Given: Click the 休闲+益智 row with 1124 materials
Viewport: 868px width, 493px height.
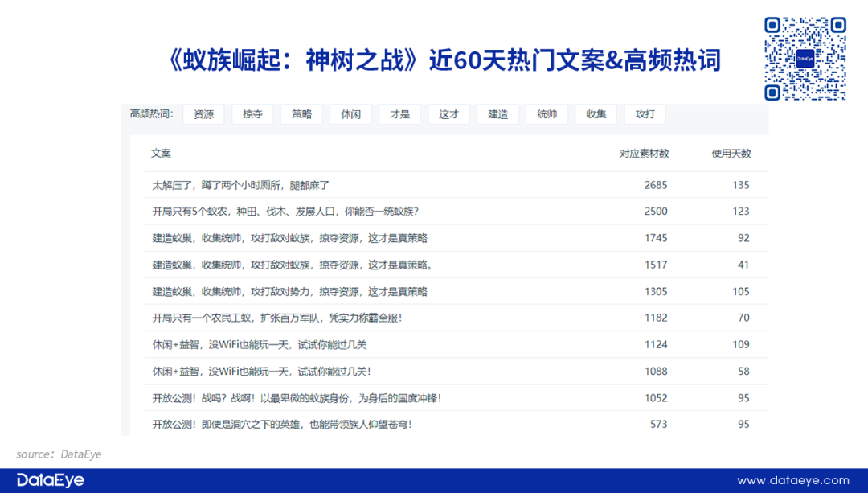Looking at the screenshot, I should pos(457,344).
